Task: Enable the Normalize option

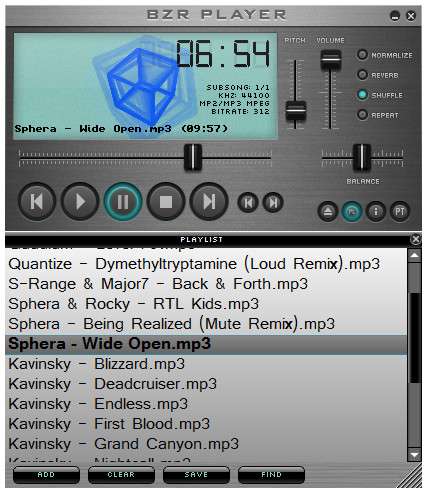Action: [x=362, y=55]
